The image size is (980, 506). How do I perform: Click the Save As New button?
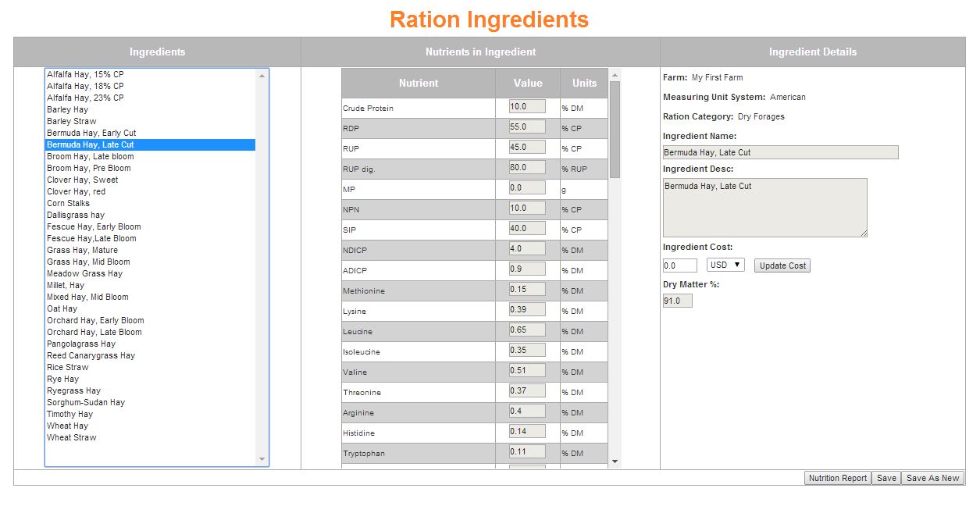932,477
